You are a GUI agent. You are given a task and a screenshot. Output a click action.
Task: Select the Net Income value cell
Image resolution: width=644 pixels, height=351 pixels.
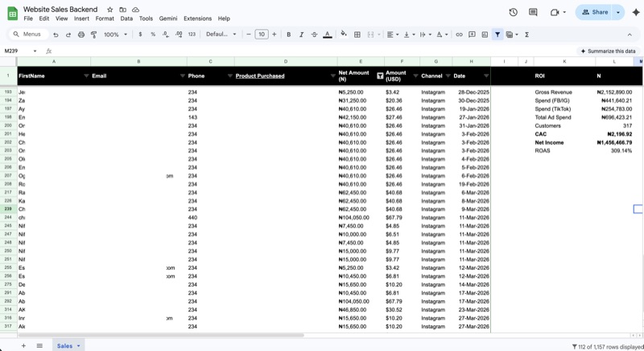[x=614, y=142]
